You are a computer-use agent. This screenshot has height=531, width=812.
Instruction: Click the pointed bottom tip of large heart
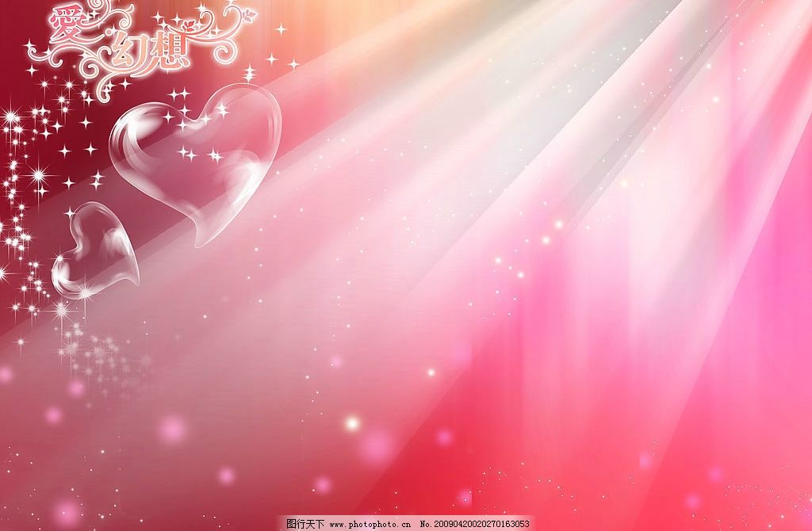[198, 242]
